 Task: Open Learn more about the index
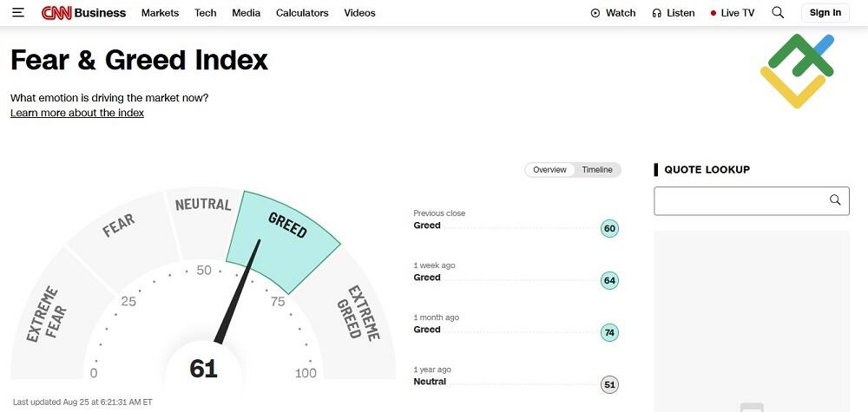(x=77, y=113)
